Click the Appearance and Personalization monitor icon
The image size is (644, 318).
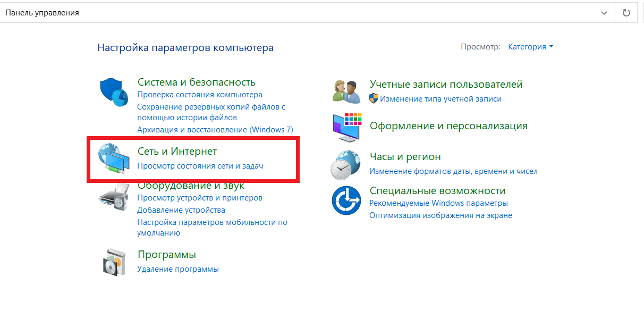346,127
